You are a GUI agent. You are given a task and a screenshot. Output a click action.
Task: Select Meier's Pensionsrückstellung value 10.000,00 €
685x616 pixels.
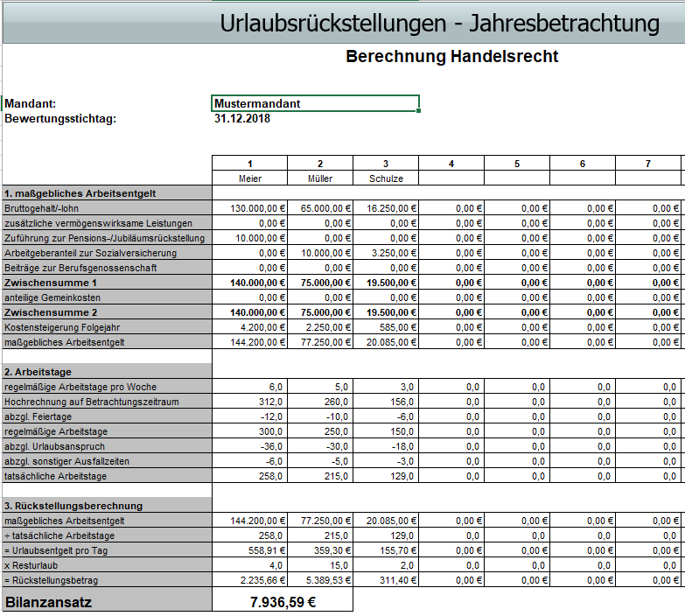(x=249, y=238)
